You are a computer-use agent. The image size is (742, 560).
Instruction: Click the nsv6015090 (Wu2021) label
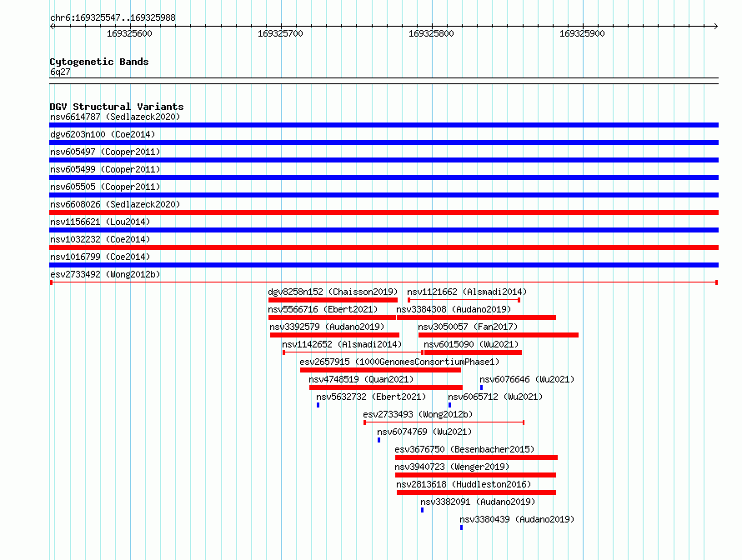pos(471,344)
